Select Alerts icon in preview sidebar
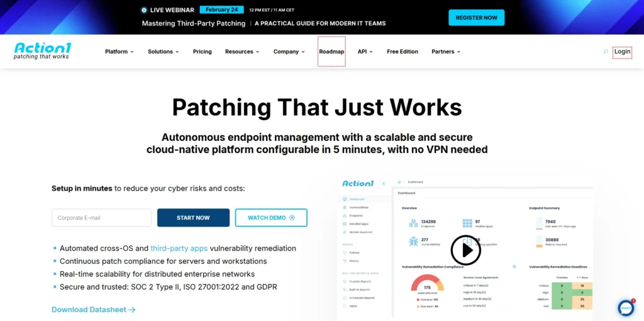Viewport: 644px width, 321px height. (344, 306)
